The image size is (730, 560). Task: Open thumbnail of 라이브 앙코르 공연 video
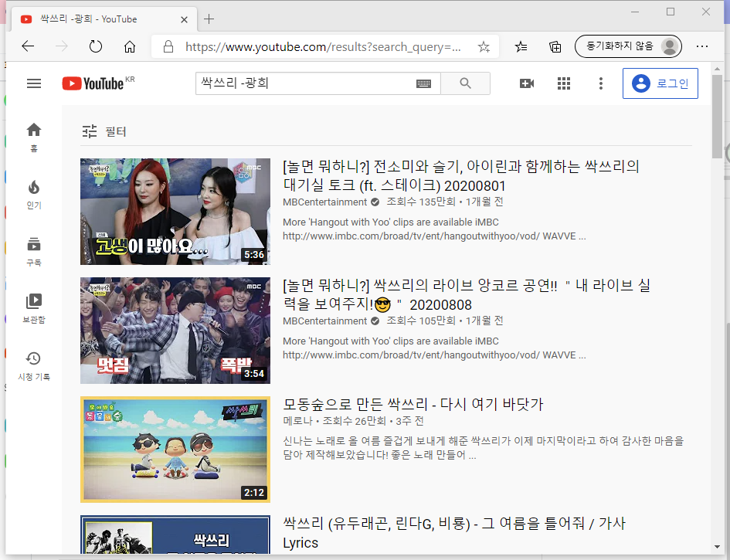click(175, 331)
